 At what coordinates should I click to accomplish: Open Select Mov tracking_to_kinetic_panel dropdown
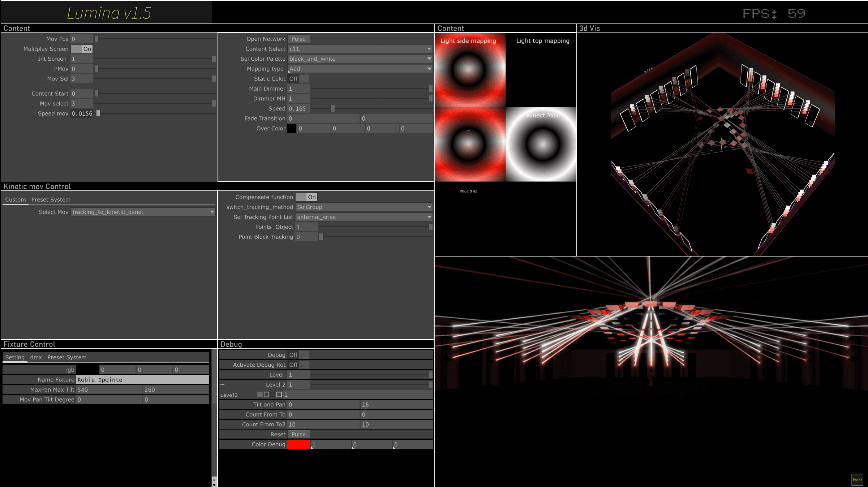click(143, 212)
